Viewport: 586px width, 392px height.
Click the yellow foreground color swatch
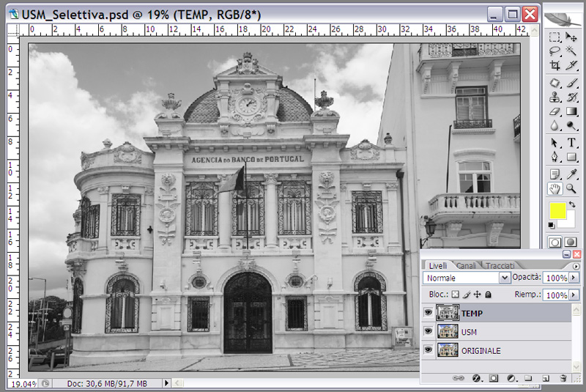click(559, 212)
